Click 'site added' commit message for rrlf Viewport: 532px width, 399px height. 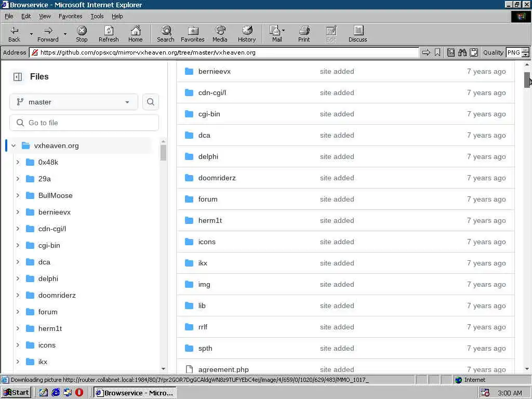[x=337, y=327]
